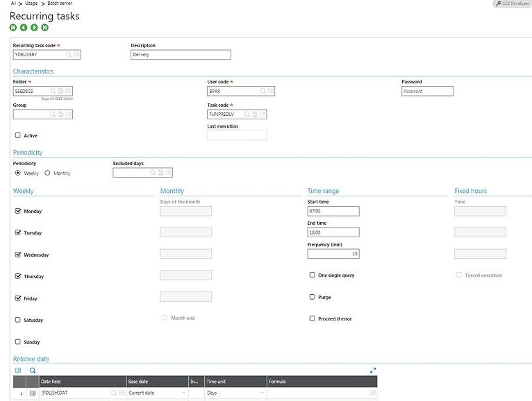Image resolution: width=532 pixels, height=401 pixels.
Task: Go to the first record
Action: pyautogui.click(x=13, y=27)
